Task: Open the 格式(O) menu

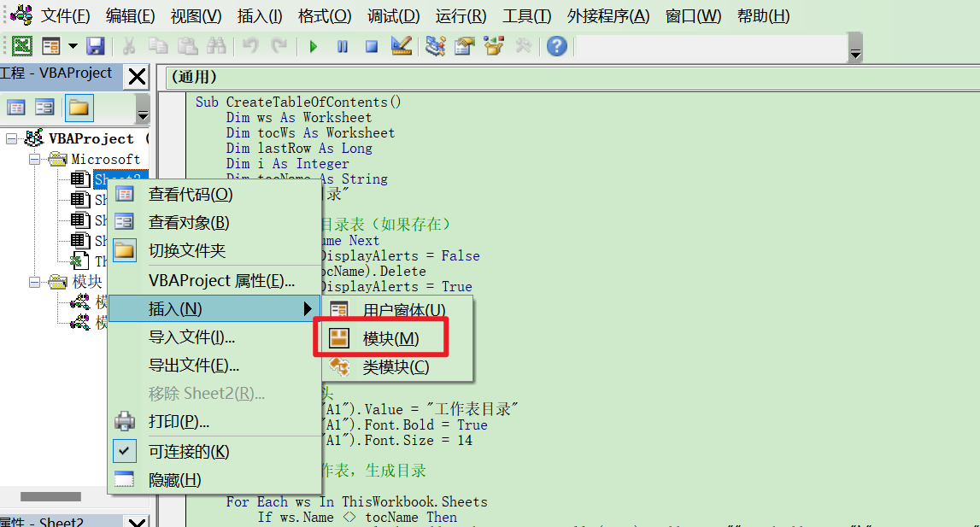Action: pos(325,15)
